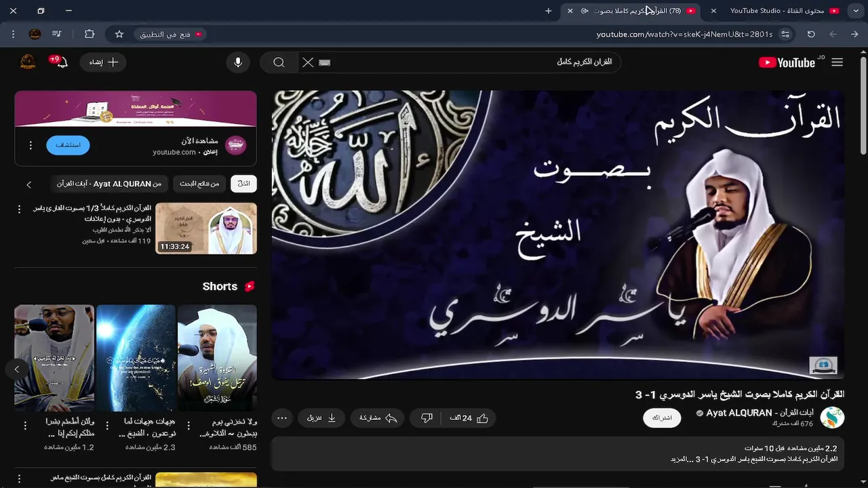868x488 pixels.
Task: Click the YouTube URL in the address bar
Action: (x=684, y=34)
